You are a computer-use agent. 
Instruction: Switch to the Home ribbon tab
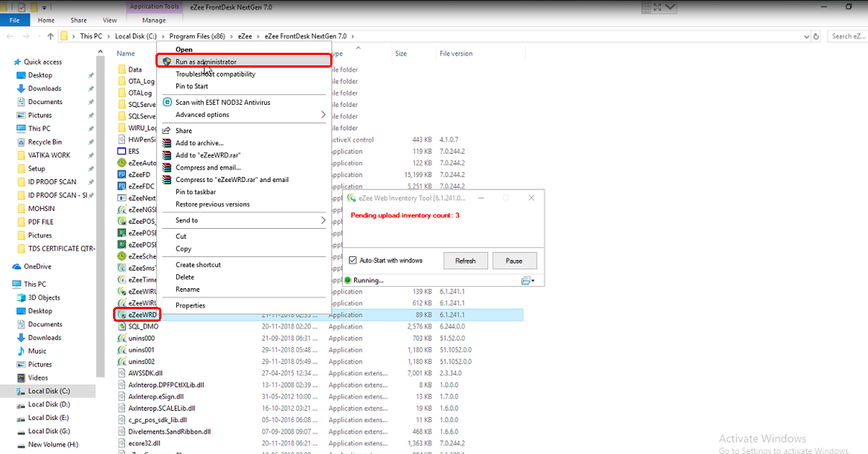46,20
